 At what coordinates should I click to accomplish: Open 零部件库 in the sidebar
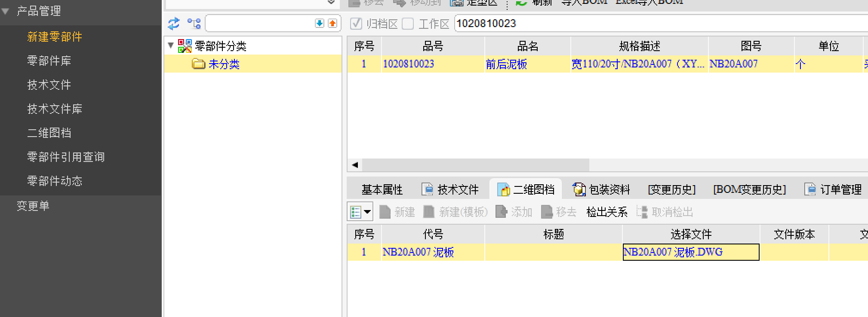click(49, 61)
